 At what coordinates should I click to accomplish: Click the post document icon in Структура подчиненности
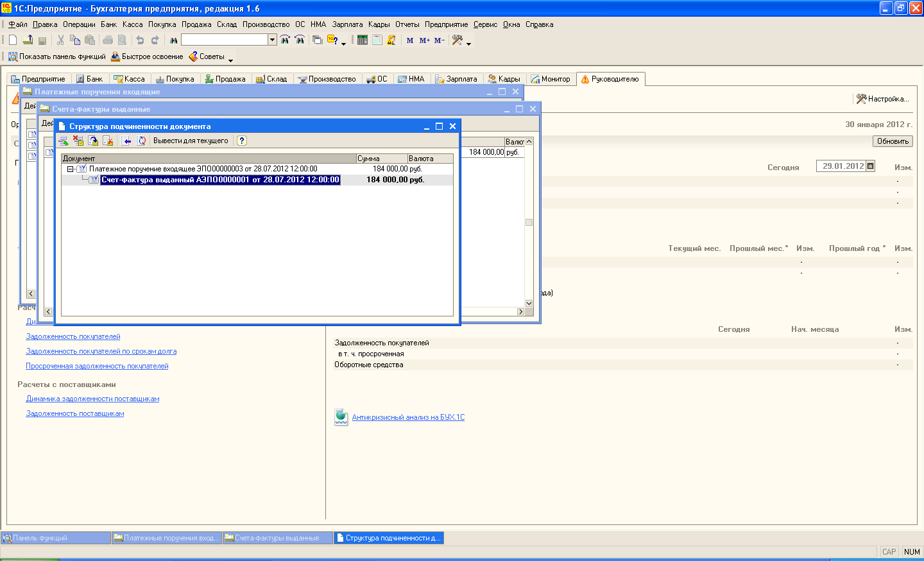click(x=93, y=141)
